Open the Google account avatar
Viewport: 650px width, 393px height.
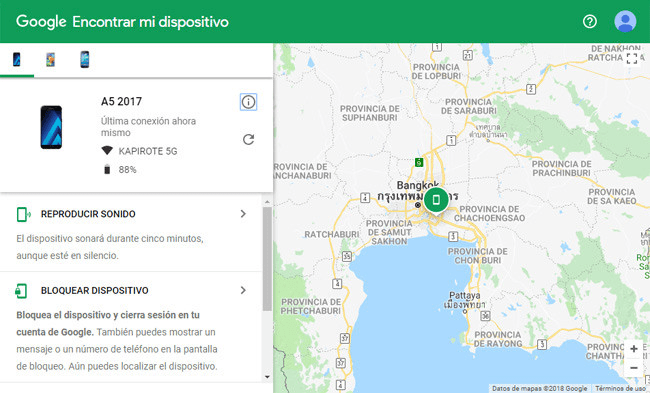(x=625, y=21)
